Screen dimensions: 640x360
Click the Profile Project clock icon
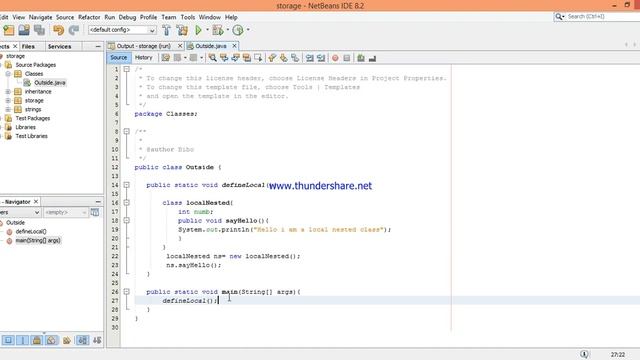238,30
